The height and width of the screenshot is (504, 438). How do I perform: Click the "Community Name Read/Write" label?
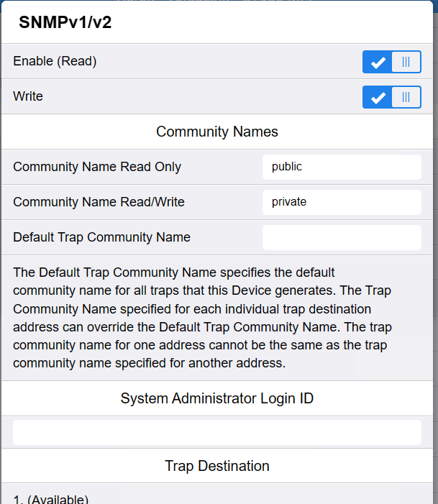click(x=99, y=202)
